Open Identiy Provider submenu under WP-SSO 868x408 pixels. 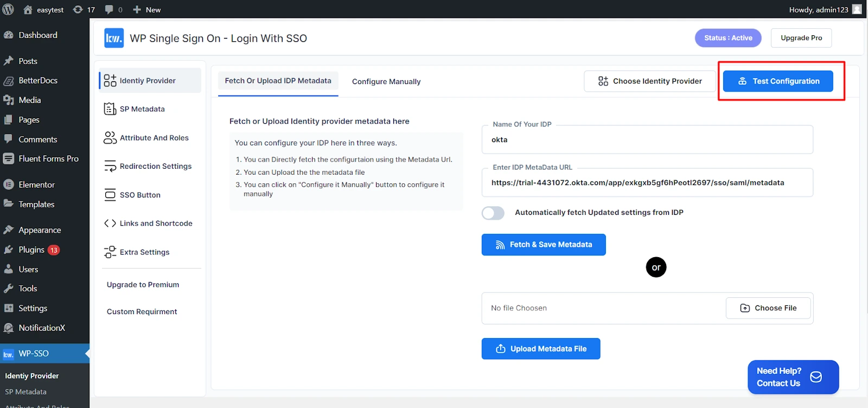(32, 376)
